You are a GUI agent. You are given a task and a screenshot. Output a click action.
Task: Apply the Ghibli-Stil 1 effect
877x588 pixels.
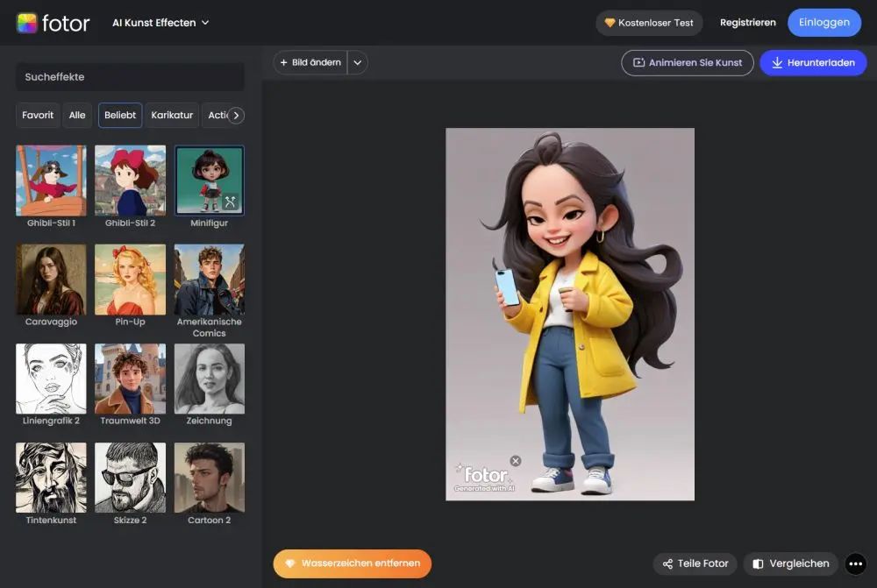click(x=51, y=181)
